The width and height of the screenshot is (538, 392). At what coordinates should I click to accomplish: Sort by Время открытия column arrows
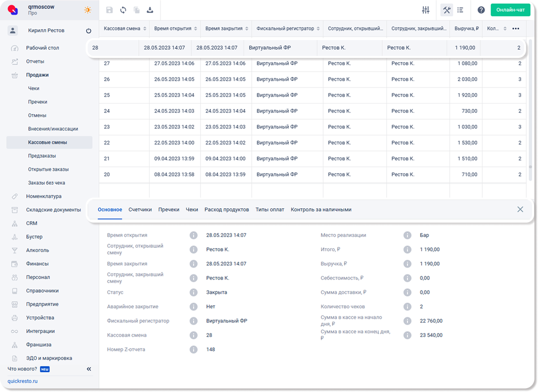pos(196,29)
